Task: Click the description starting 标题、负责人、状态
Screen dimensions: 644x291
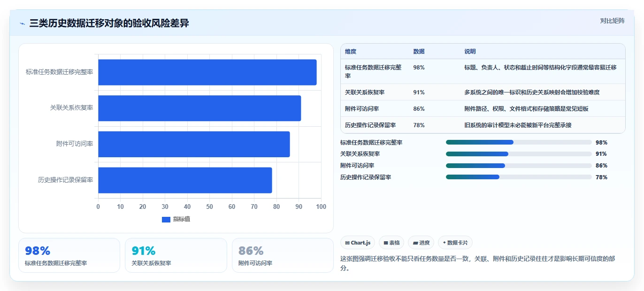Action: tap(540, 68)
